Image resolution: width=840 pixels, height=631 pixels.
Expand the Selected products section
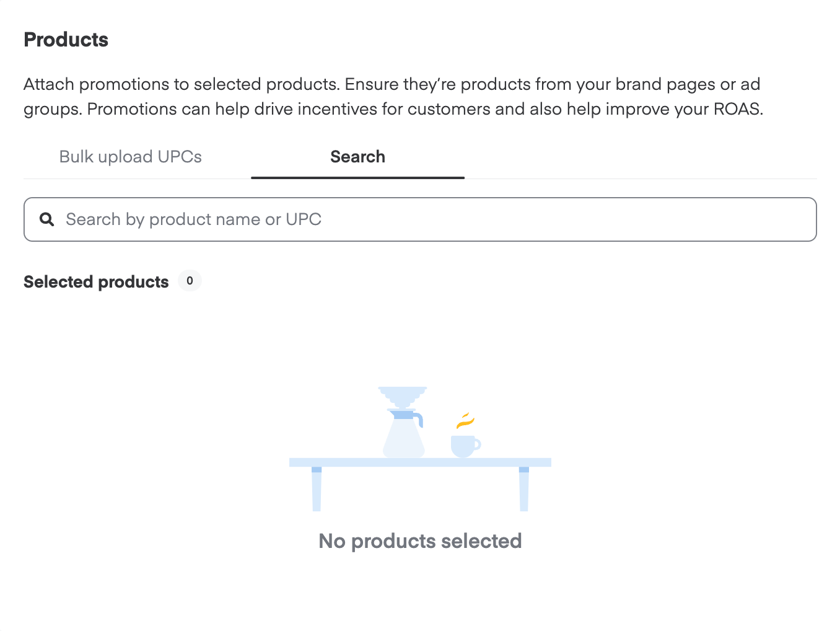[x=96, y=282]
